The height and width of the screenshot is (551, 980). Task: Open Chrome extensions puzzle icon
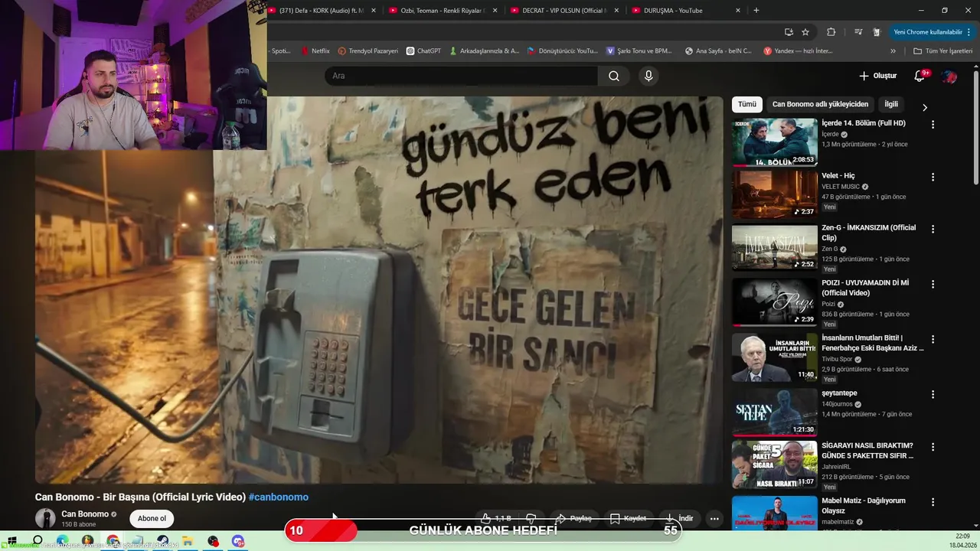[x=831, y=32]
